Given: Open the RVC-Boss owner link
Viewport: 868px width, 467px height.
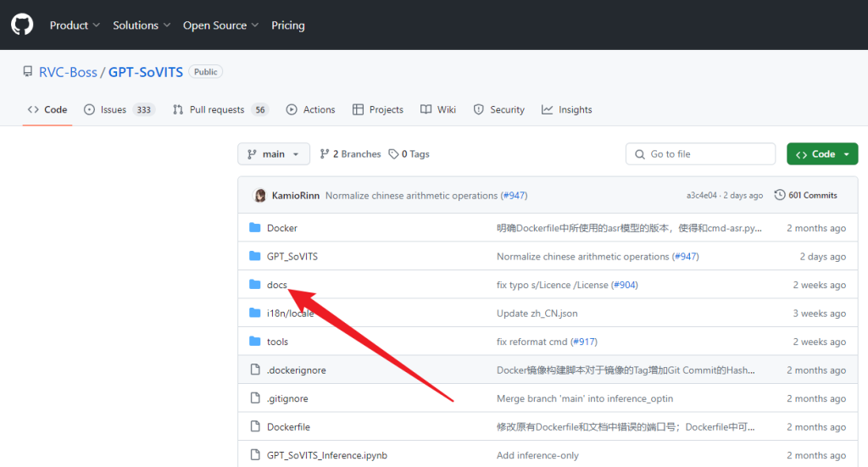Looking at the screenshot, I should (68, 72).
